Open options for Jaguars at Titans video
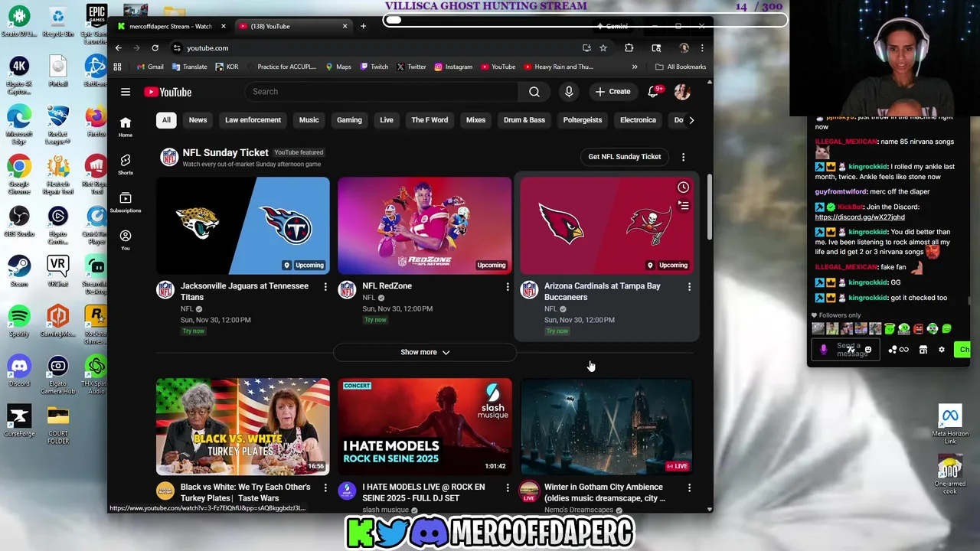The image size is (980, 551). point(325,287)
